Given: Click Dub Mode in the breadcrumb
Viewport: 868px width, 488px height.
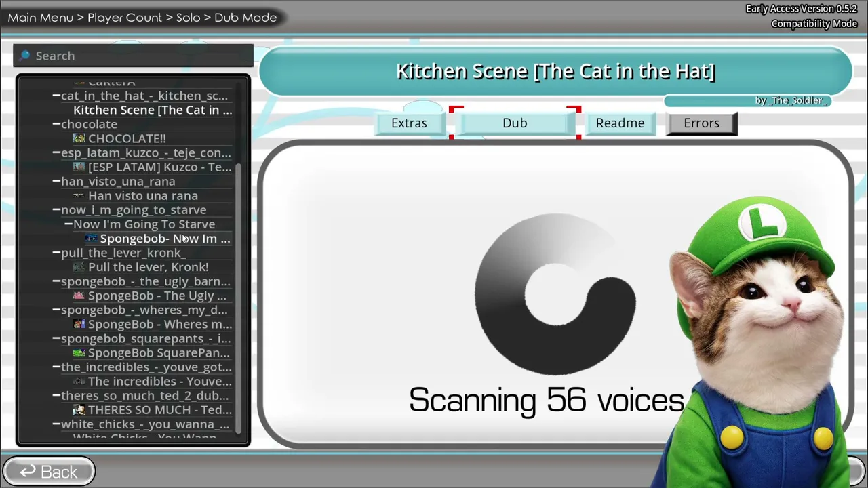Looking at the screenshot, I should coord(245,18).
